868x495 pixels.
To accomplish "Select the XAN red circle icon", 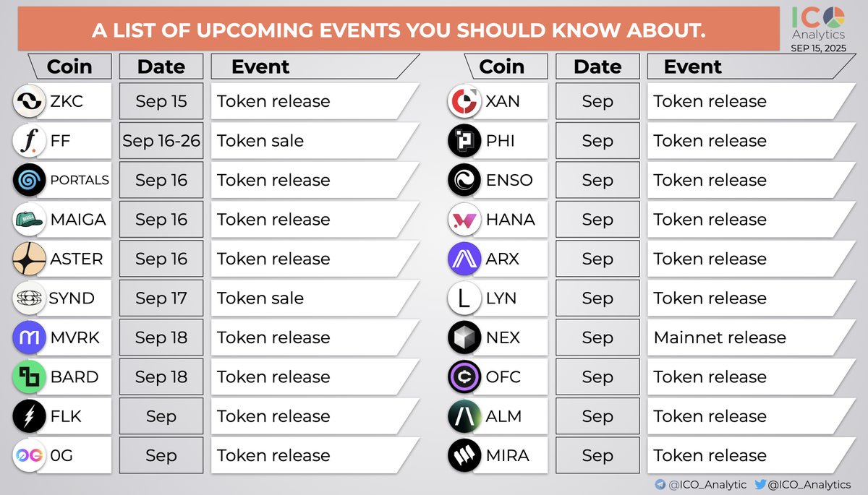I will pyautogui.click(x=464, y=102).
